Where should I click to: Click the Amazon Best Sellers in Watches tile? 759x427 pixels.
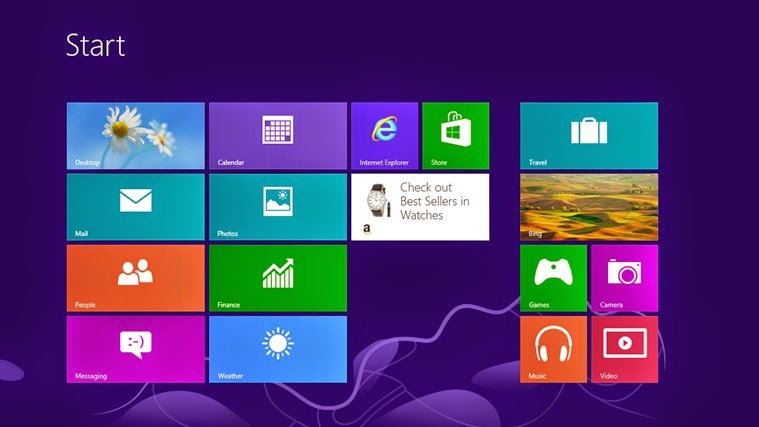click(420, 207)
